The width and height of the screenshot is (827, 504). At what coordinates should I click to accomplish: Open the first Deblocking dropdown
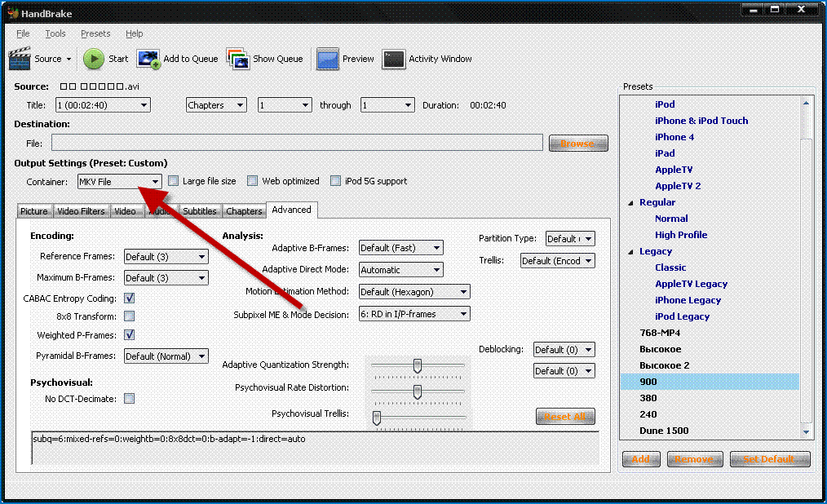pyautogui.click(x=564, y=350)
